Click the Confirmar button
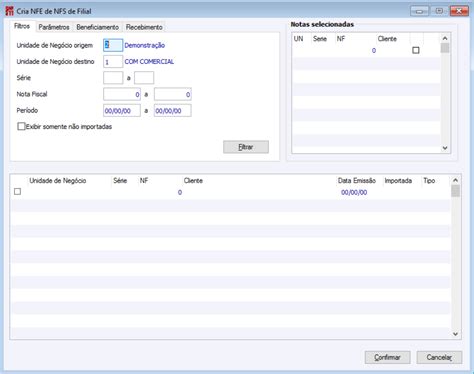Screen dimensions: 474x374 tap(387, 357)
